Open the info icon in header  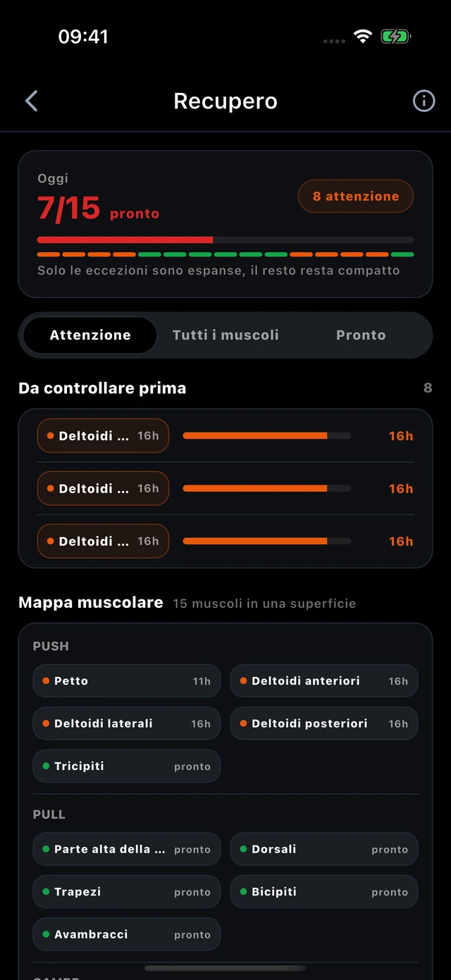[424, 101]
